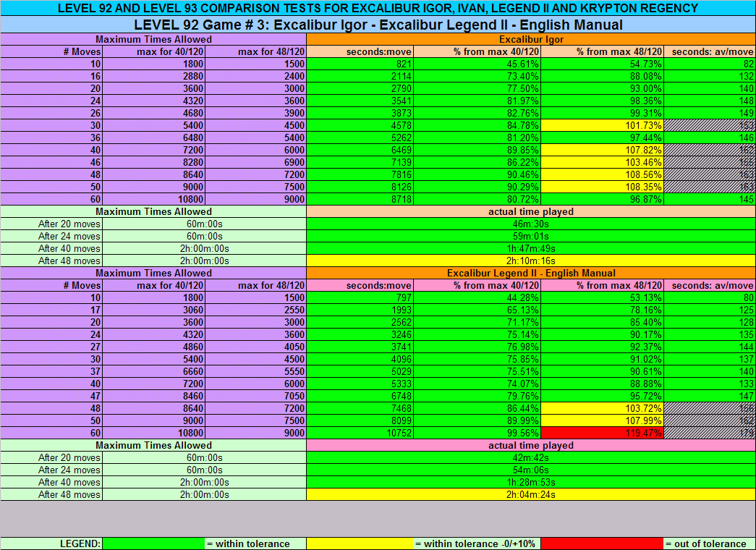Click the actual time cell 59m:01s

point(531,237)
